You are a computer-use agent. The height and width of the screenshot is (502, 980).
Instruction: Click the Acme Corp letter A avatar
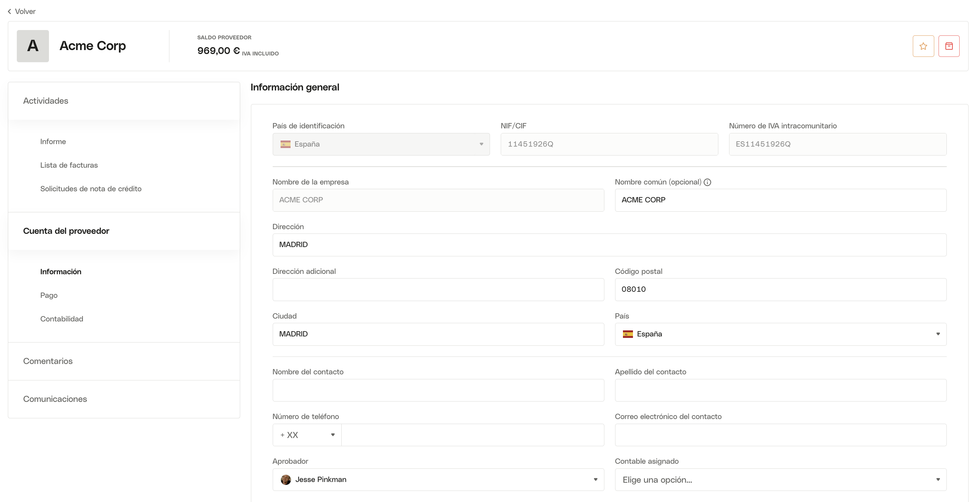point(33,46)
